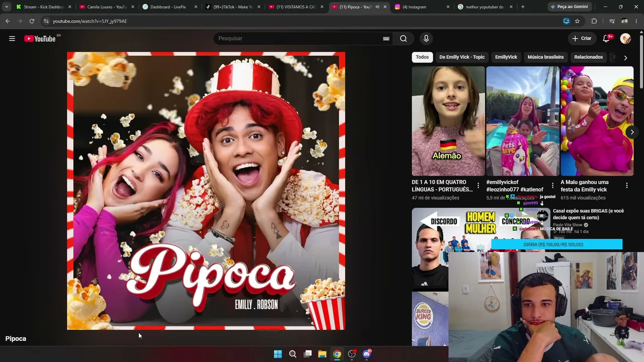
Task: Open a new Chrome tab
Action: tap(523, 7)
